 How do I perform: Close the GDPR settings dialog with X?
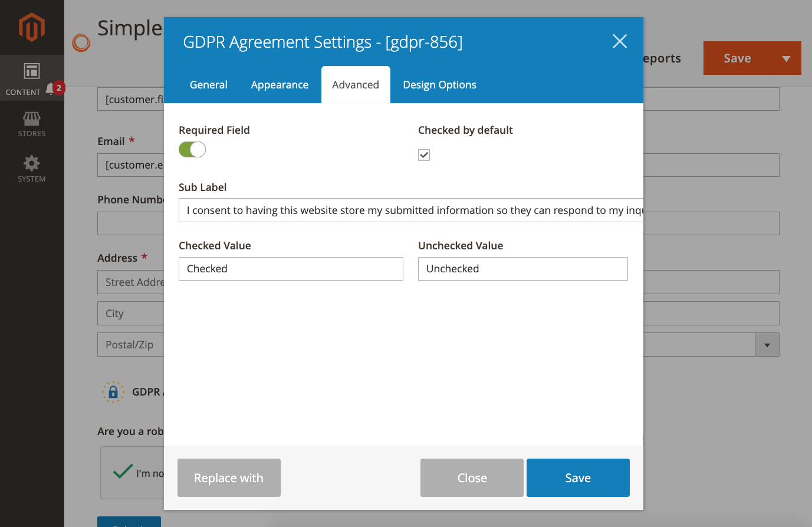[x=619, y=41]
